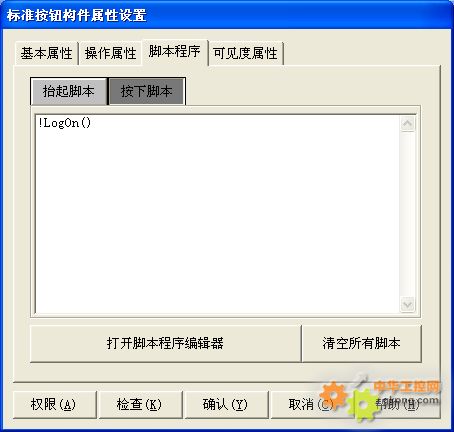Switch to the 基本属性 tab

tap(47, 53)
